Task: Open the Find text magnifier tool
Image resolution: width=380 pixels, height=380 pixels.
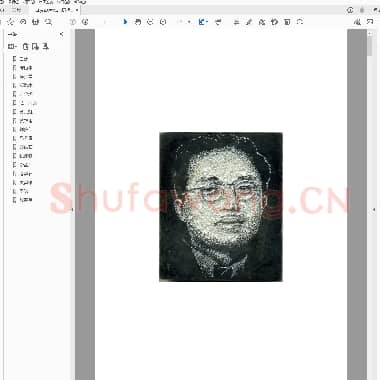Action: click(x=48, y=22)
